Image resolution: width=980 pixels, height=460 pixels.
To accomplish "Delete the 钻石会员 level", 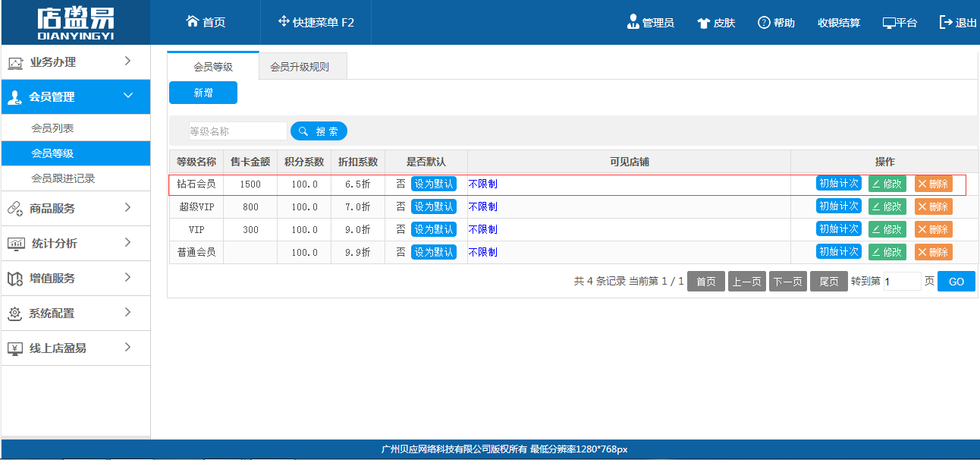I will pyautogui.click(x=934, y=184).
